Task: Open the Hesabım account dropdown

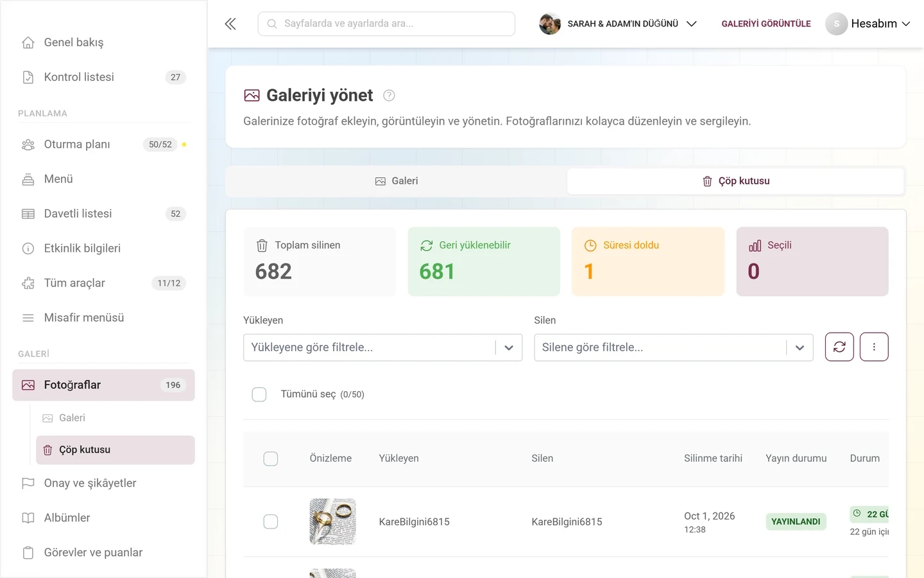Action: point(868,24)
